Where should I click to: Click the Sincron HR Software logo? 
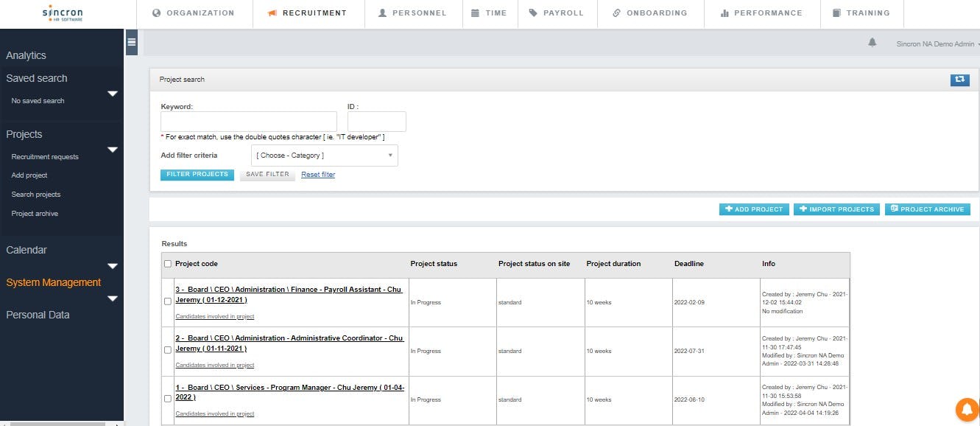[63, 13]
